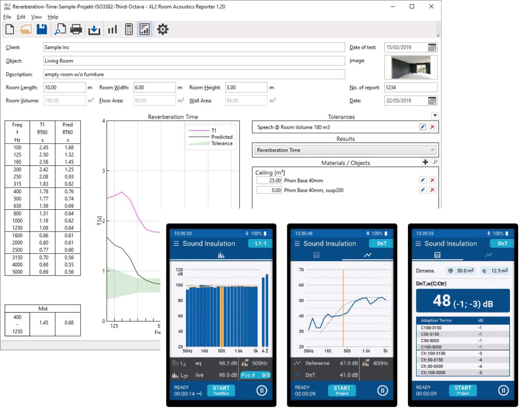Open the View menu
The image size is (523, 420).
tap(37, 17)
